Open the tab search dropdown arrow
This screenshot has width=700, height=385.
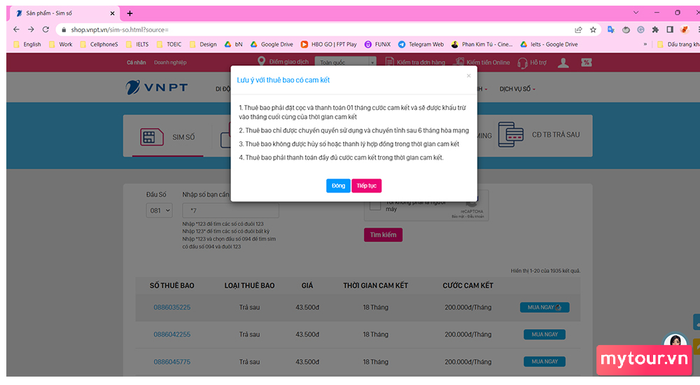click(636, 13)
